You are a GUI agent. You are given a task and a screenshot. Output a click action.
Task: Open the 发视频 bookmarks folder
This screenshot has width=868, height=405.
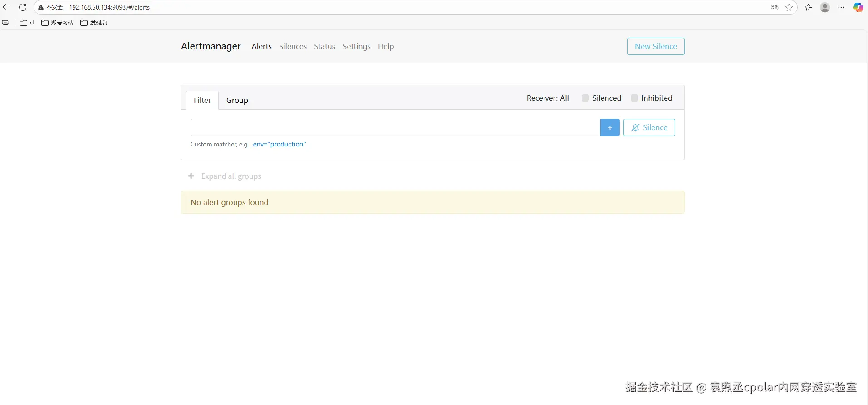[93, 22]
